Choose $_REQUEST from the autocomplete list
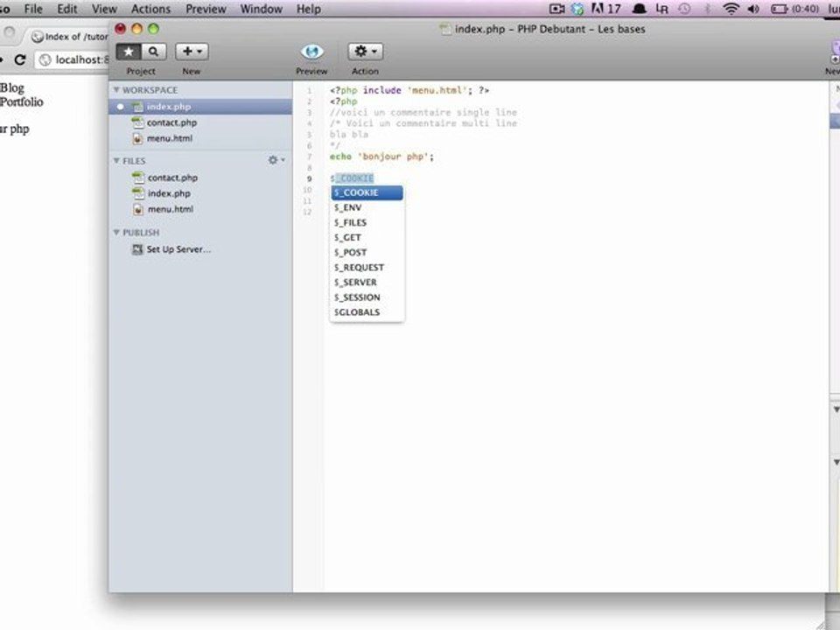Screen dimensions: 840x630 tap(367, 268)
